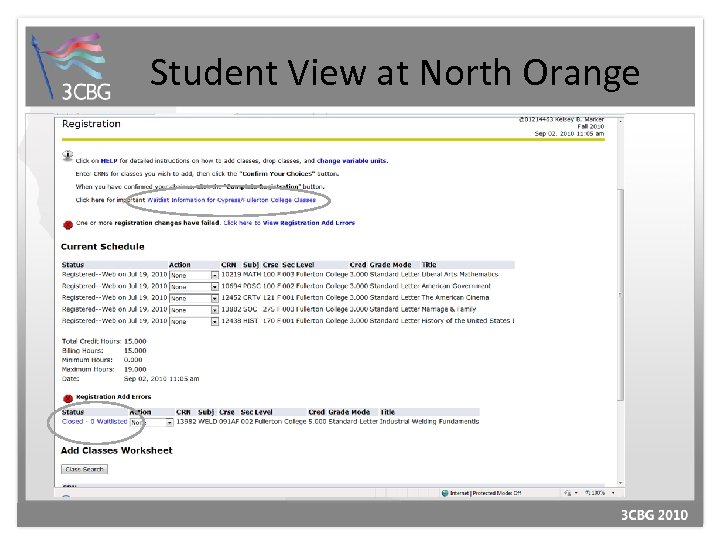Select CRN 12452 in the schedule
Image resolution: width=720 pixels, height=540 pixels.
tap(231, 298)
